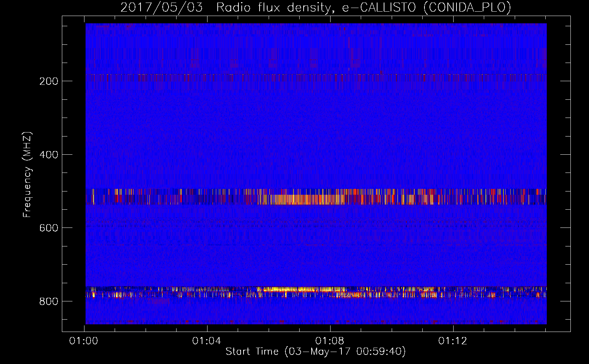Click the 01:08 time tick label
The width and height of the screenshot is (589, 364).
330,341
